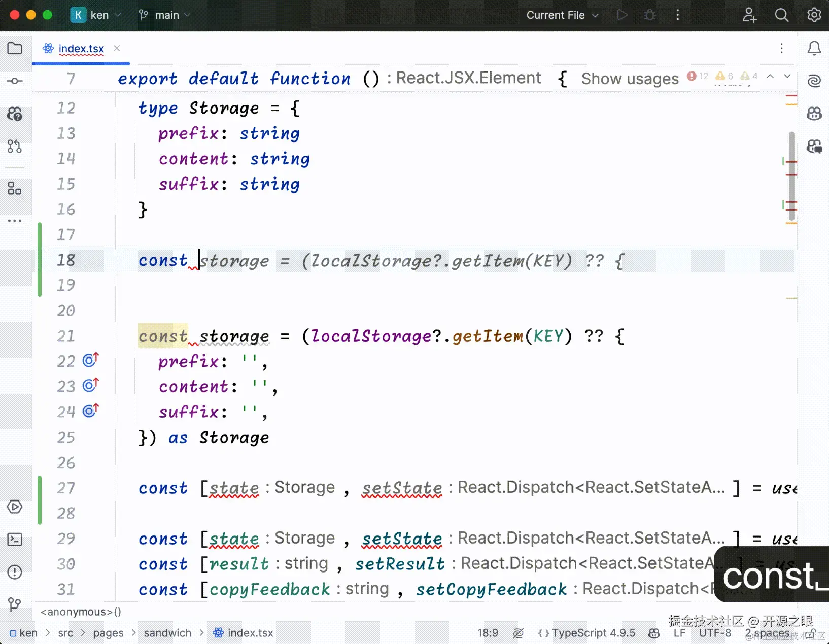
Task: Open the main branch dropdown
Action: pos(164,15)
